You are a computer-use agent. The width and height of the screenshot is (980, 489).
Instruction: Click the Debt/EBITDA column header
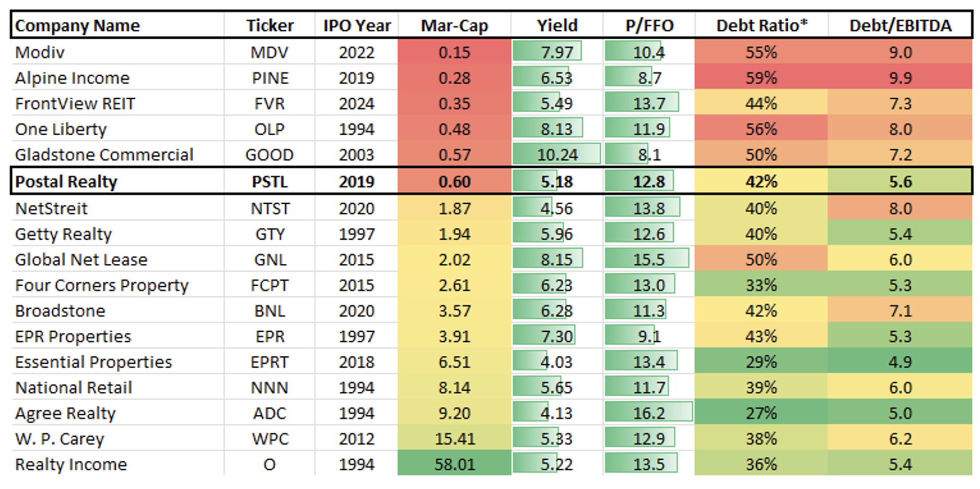point(900,26)
